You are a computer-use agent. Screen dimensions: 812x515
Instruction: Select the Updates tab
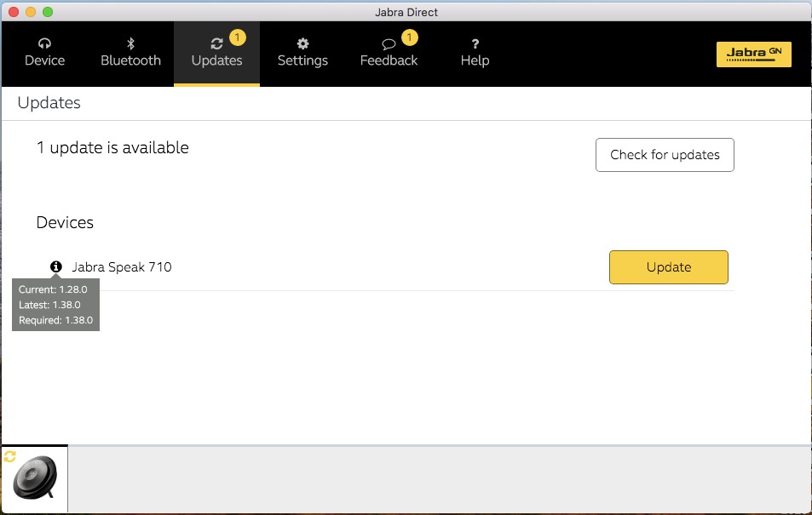tap(216, 54)
